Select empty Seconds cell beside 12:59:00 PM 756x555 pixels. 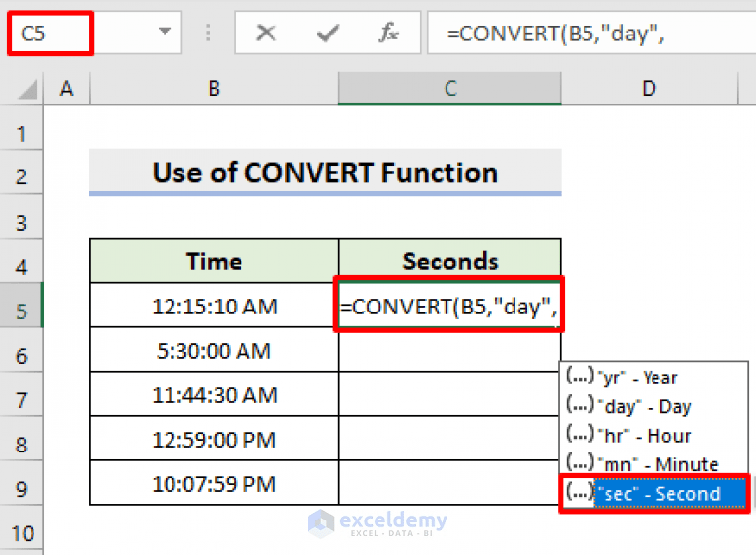click(x=449, y=439)
